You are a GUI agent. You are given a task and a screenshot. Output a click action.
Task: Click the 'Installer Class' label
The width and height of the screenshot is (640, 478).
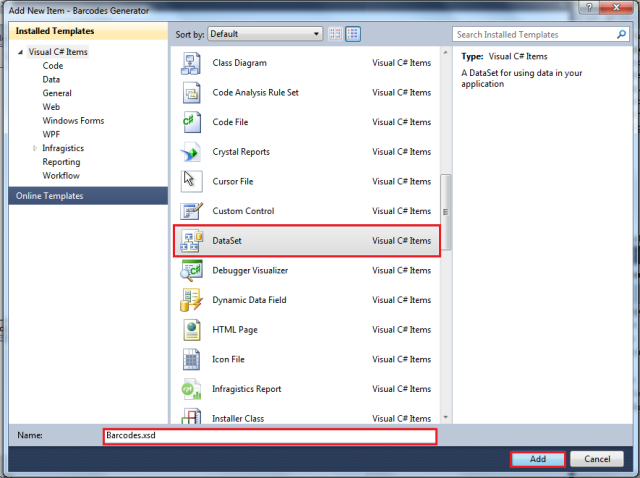(238, 419)
